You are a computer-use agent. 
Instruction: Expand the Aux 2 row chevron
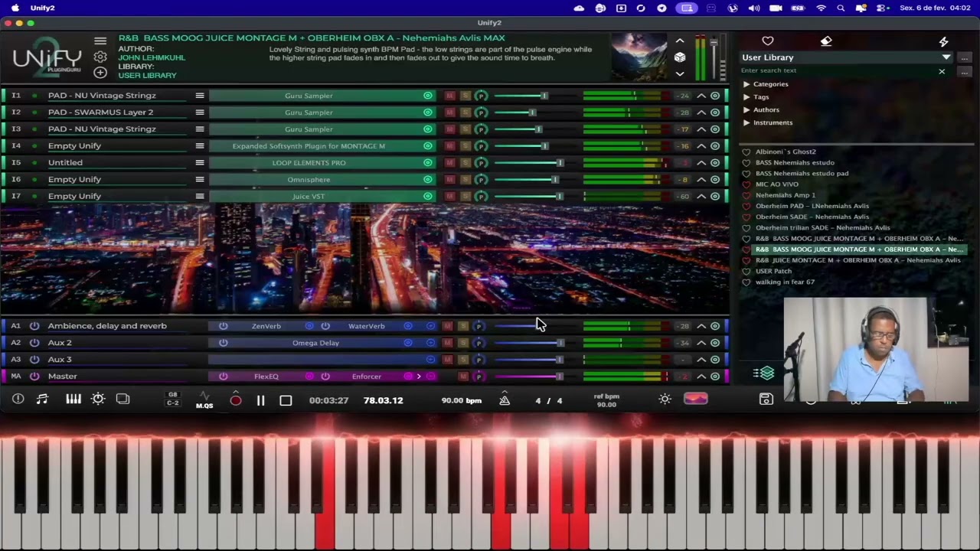pos(701,343)
